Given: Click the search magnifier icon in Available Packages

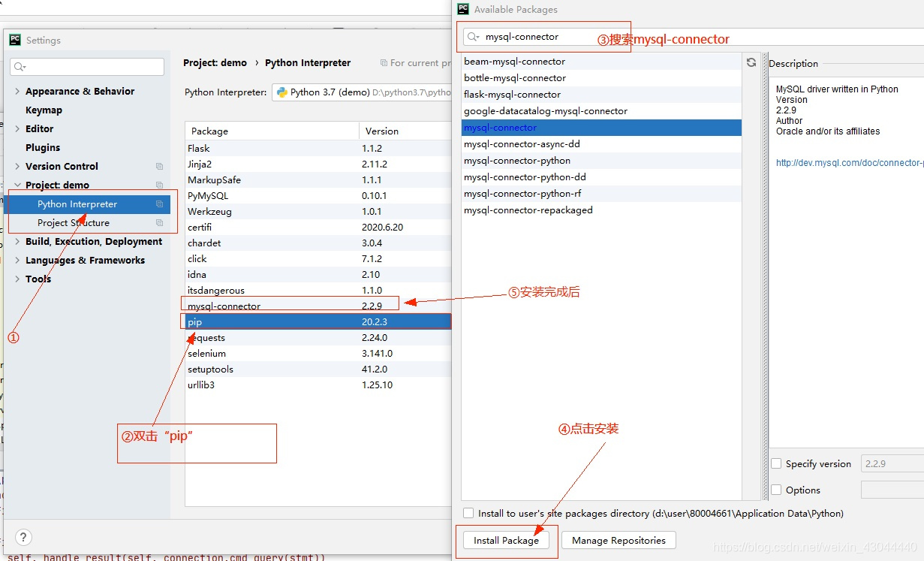Looking at the screenshot, I should click(473, 37).
